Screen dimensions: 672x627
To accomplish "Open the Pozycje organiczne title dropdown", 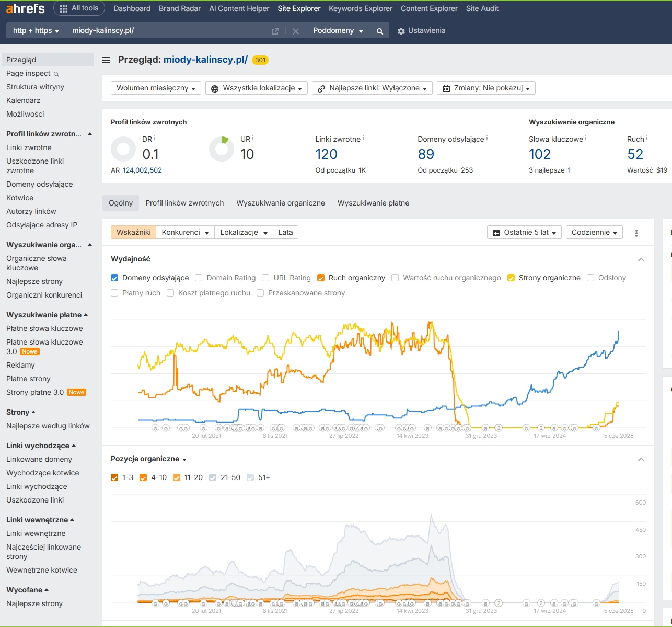I will pyautogui.click(x=148, y=459).
